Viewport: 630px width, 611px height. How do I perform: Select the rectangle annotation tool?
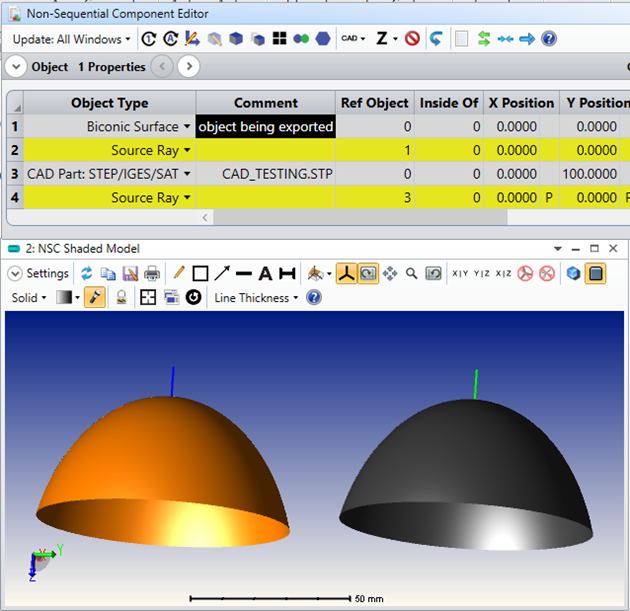(200, 274)
